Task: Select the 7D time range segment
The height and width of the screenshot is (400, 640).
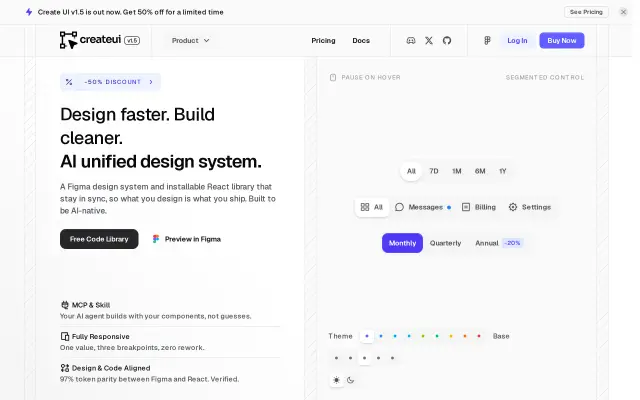Action: [433, 171]
